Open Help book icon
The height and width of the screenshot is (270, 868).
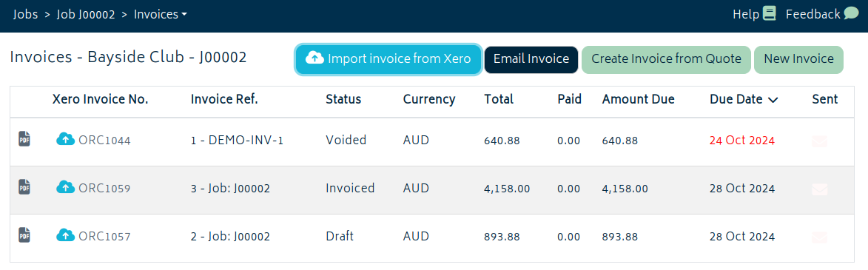pyautogui.click(x=769, y=14)
